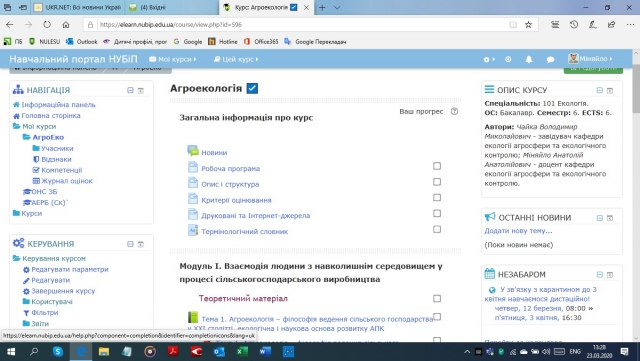Screen dimensions: 640x361
Task: Open Редагувати параметри in course management
Action: 70,270
